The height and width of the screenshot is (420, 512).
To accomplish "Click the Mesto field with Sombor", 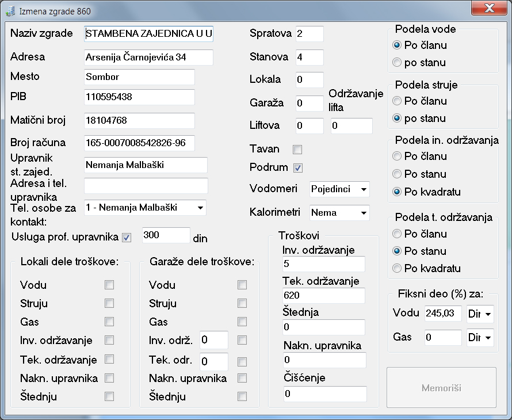I will (x=139, y=77).
